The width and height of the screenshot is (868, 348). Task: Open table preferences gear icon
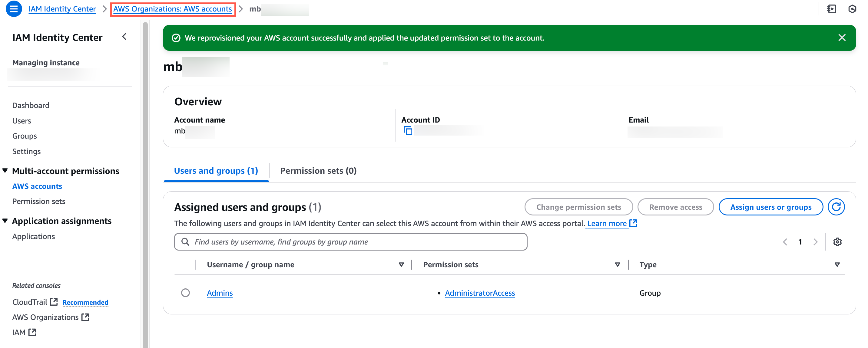[837, 242]
